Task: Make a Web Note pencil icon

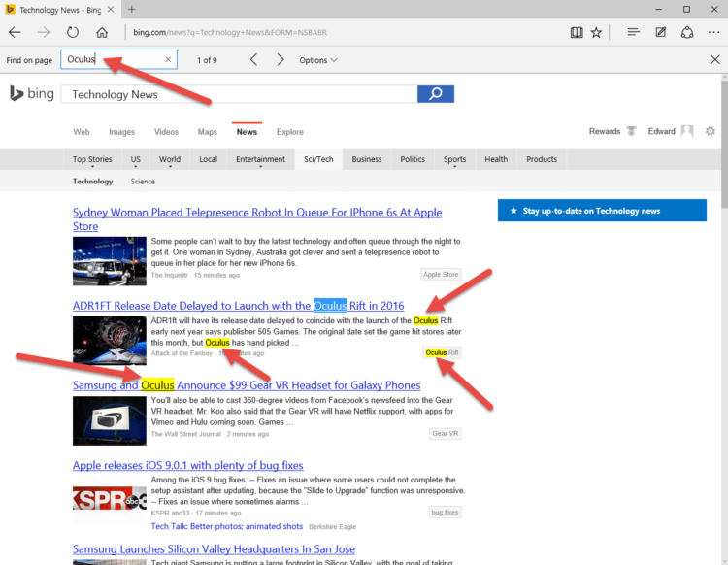Action: 660,32
